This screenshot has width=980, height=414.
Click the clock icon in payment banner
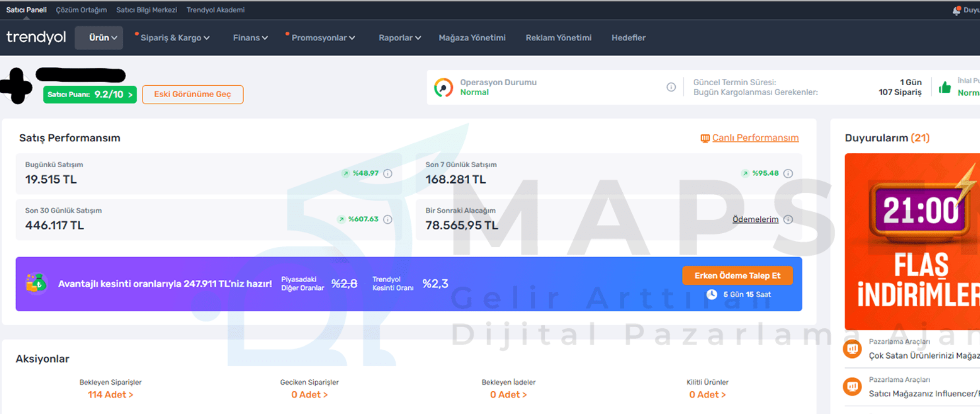tap(711, 295)
